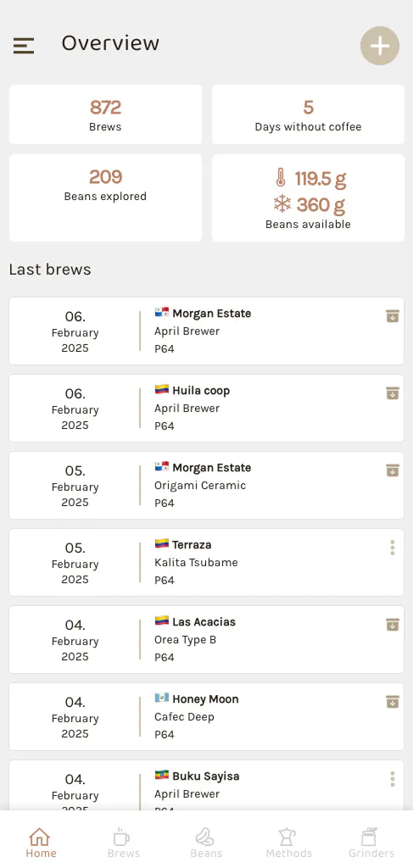Click archive icon on first Morgan Estate brew
This screenshot has height=868, width=413.
pos(393,316)
